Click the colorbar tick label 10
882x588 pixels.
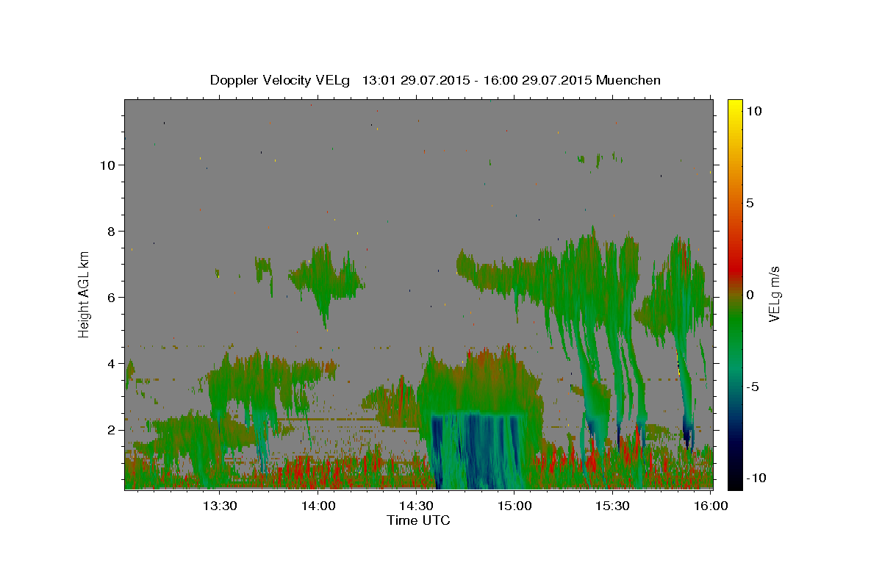point(753,111)
